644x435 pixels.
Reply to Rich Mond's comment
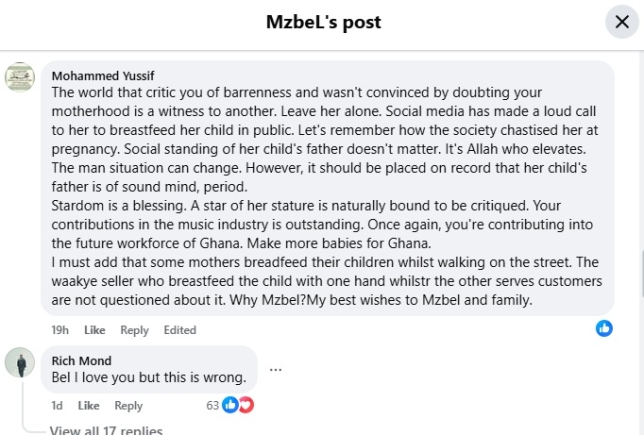128,406
